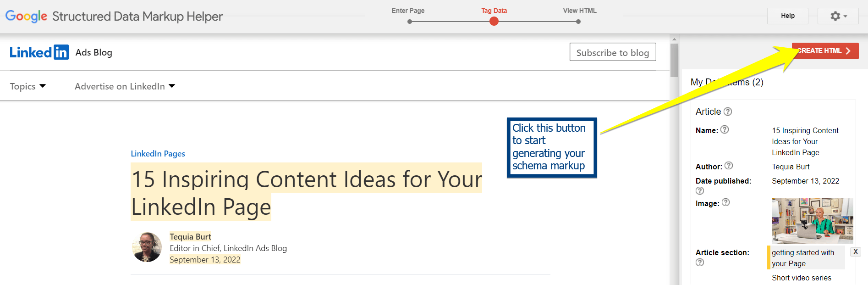Screen dimensions: 868x285
Task: Click the help icon next to Article
Action: (728, 112)
